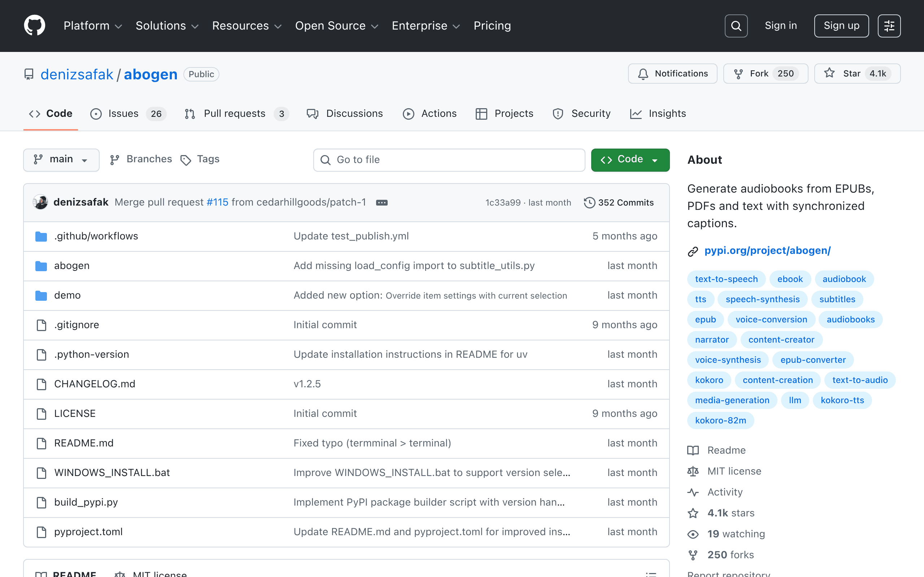Open the search magnifier icon in header
Screen dimensions: 924x577
[736, 26]
